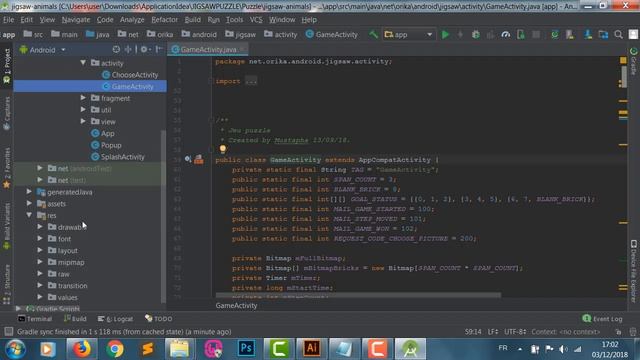Open the Build tool window button
Image resolution: width=640 pixels, height=360 pixels.
[x=75, y=319]
